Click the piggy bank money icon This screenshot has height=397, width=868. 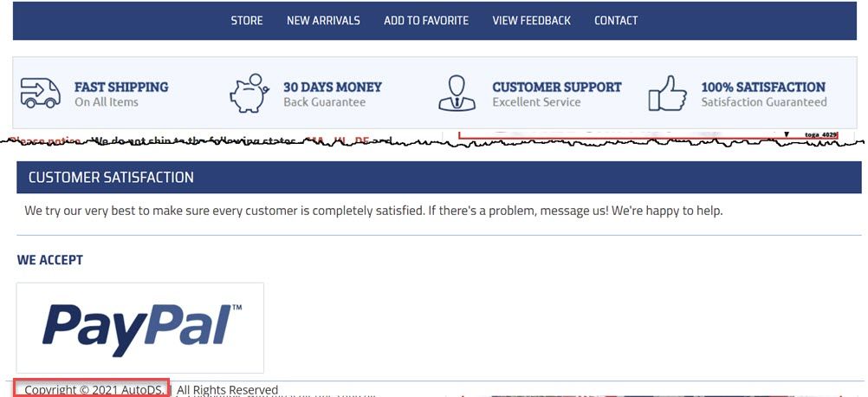(249, 93)
